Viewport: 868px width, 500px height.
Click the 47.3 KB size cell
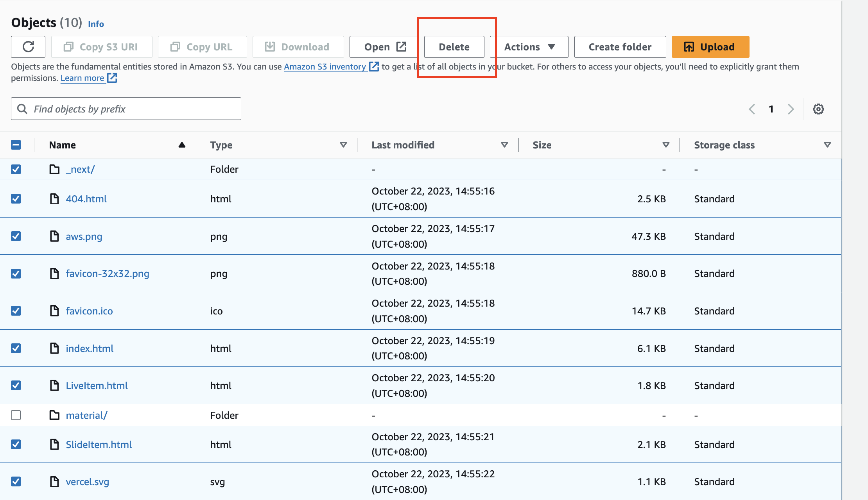tap(648, 236)
